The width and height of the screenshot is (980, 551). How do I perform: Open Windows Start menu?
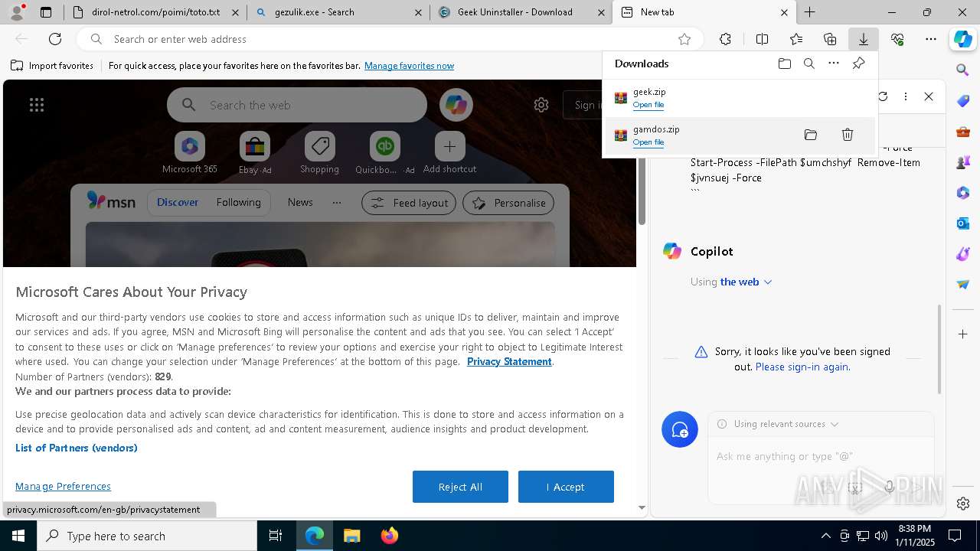click(x=18, y=536)
